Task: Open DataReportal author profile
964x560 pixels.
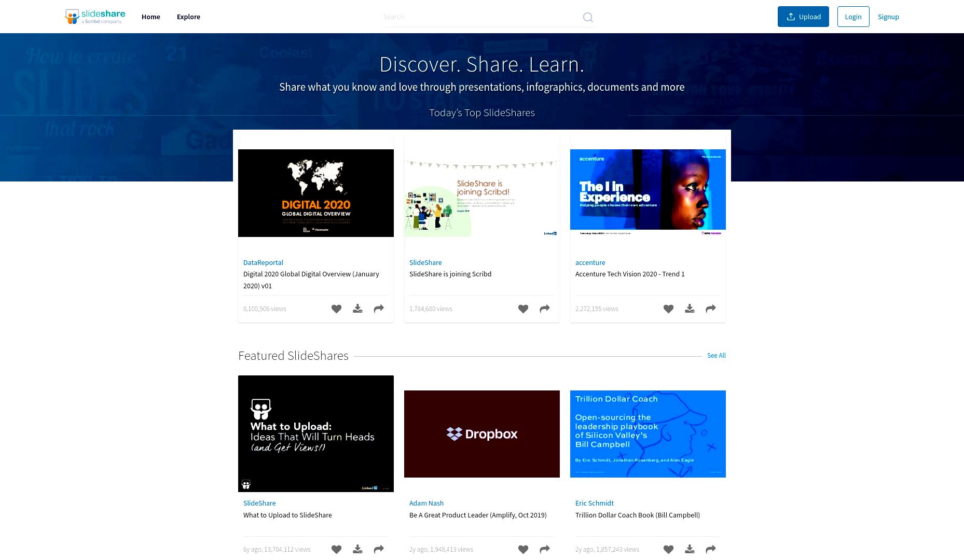Action: (x=263, y=263)
